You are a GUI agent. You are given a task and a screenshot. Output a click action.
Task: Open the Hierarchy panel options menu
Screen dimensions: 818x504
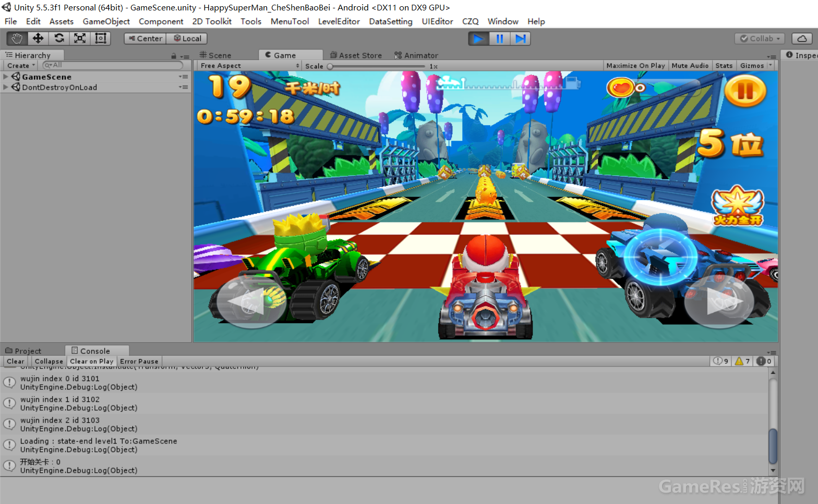coord(185,56)
